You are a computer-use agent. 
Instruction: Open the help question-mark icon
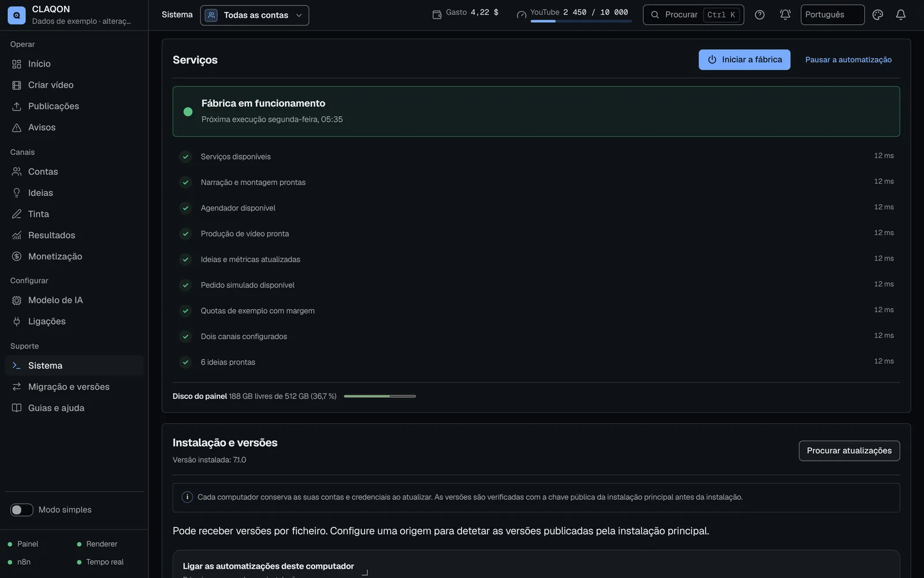point(759,15)
